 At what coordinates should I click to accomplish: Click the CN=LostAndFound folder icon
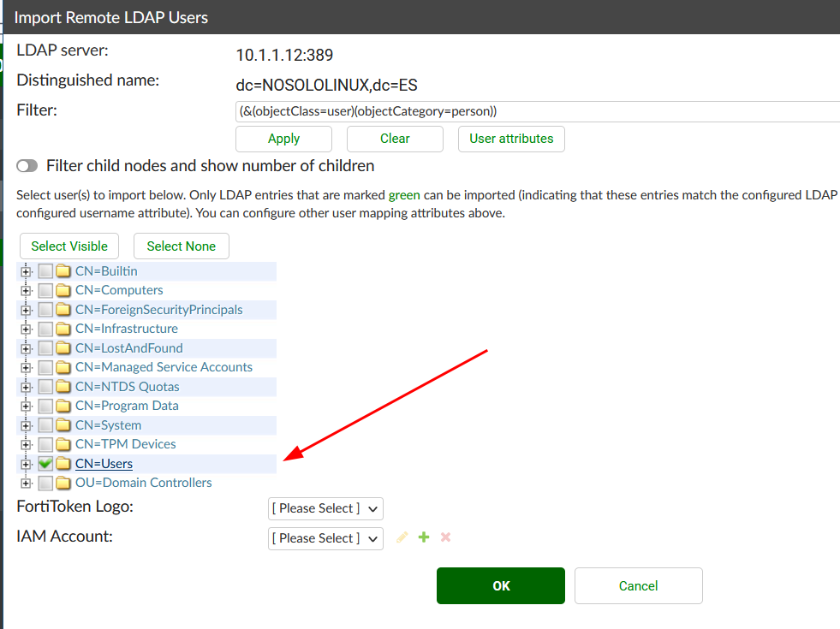63,348
